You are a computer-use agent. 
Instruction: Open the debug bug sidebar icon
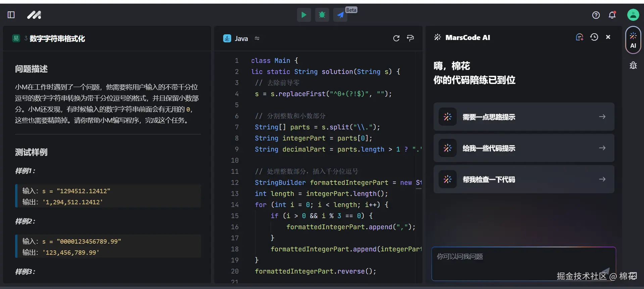(633, 65)
